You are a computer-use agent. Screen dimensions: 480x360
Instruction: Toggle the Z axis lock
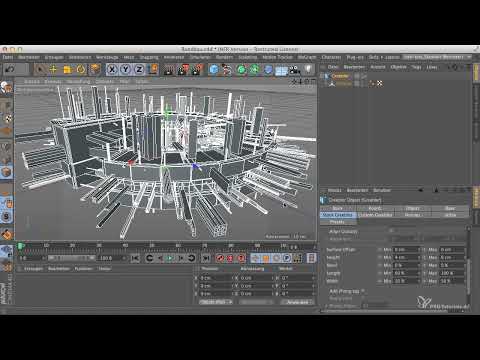click(139, 69)
